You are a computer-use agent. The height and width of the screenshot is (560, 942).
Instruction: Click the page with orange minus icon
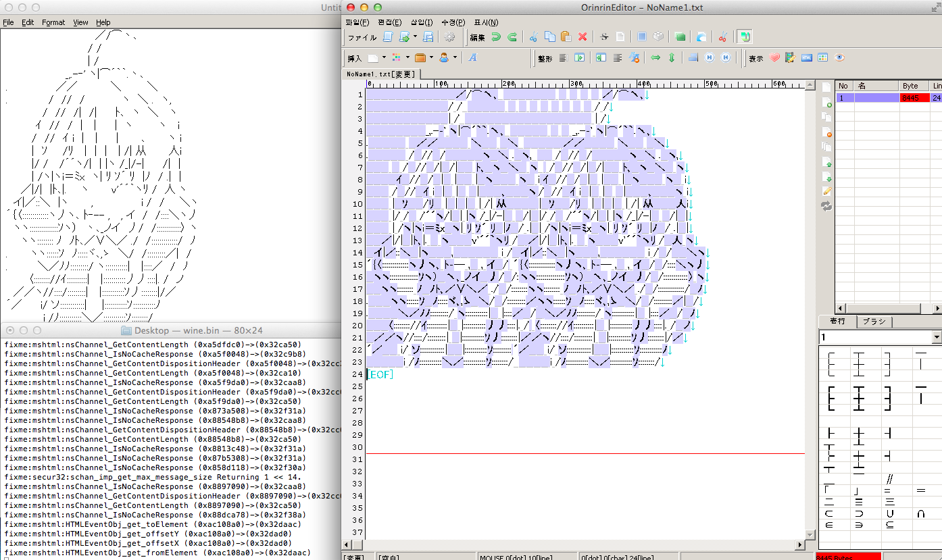826,132
